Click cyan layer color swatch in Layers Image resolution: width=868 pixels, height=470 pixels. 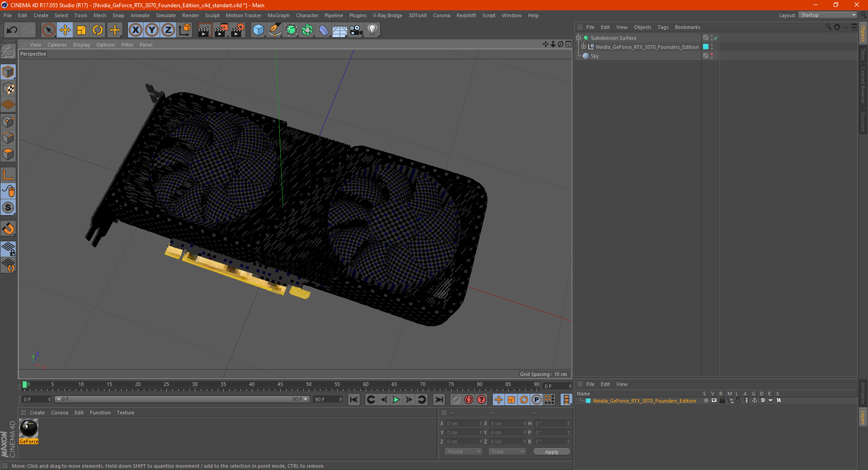click(x=588, y=401)
